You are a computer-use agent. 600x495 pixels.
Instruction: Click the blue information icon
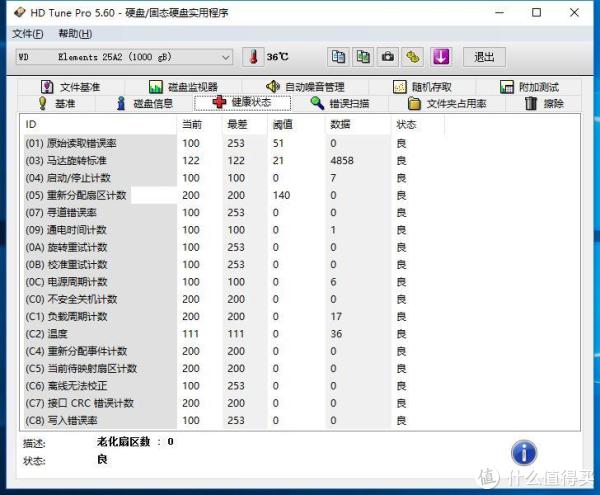pyautogui.click(x=524, y=453)
